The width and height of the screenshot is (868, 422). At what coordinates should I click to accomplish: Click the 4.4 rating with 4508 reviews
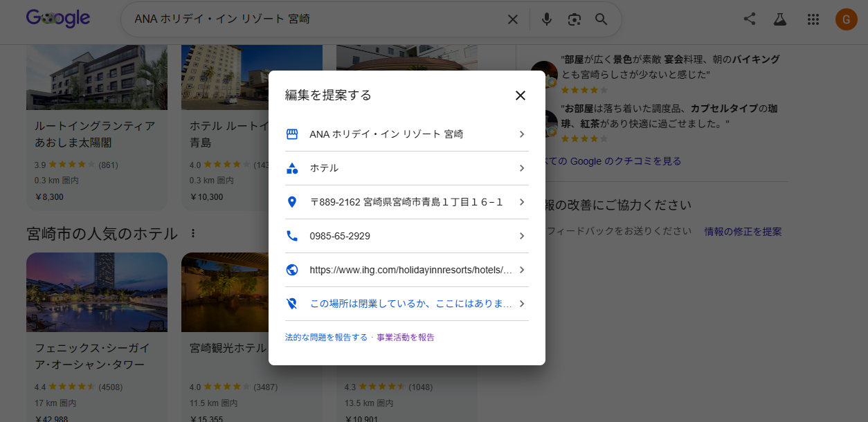pyautogui.click(x=78, y=387)
